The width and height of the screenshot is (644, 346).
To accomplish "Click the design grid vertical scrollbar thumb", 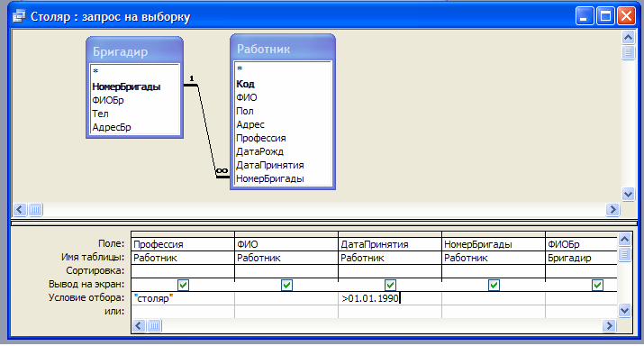I will [x=624, y=254].
